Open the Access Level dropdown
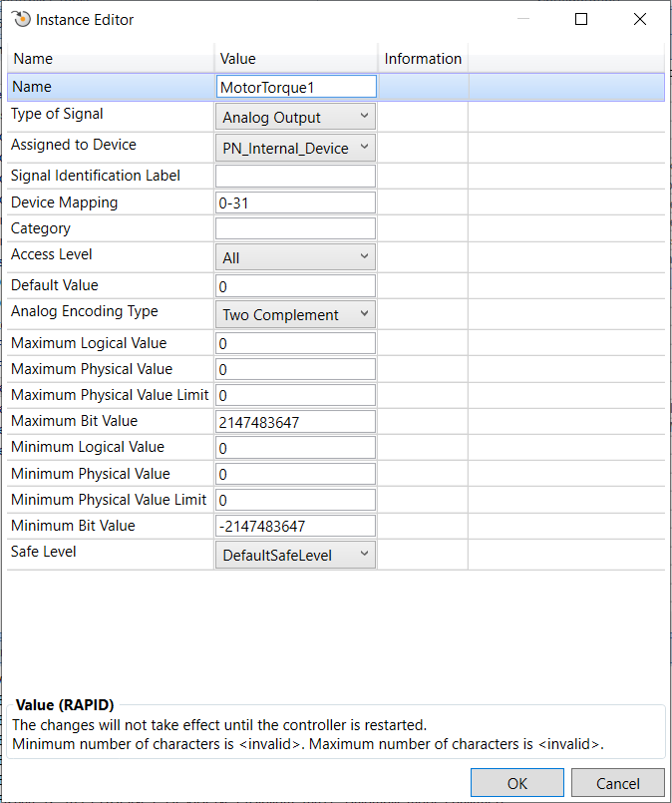The width and height of the screenshot is (672, 803). tap(295, 257)
